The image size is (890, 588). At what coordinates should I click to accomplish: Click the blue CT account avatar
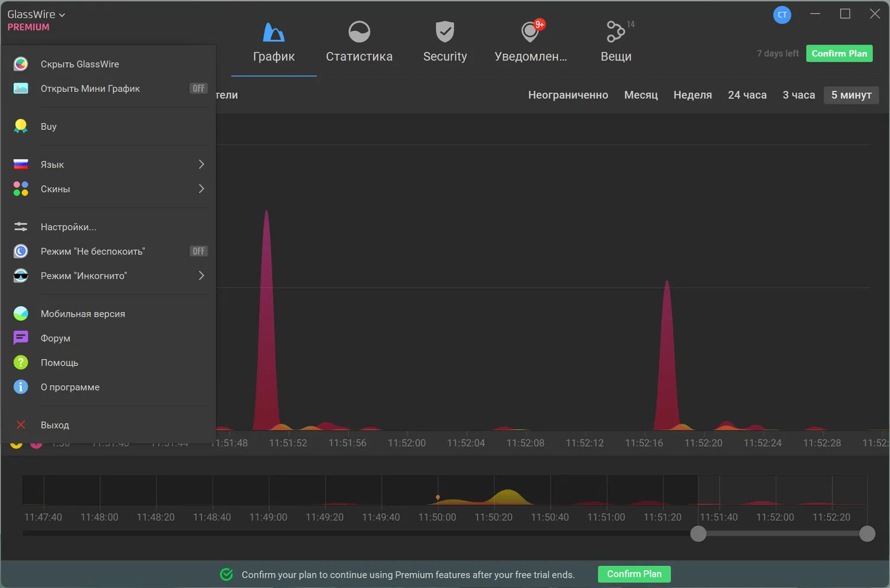pyautogui.click(x=782, y=15)
